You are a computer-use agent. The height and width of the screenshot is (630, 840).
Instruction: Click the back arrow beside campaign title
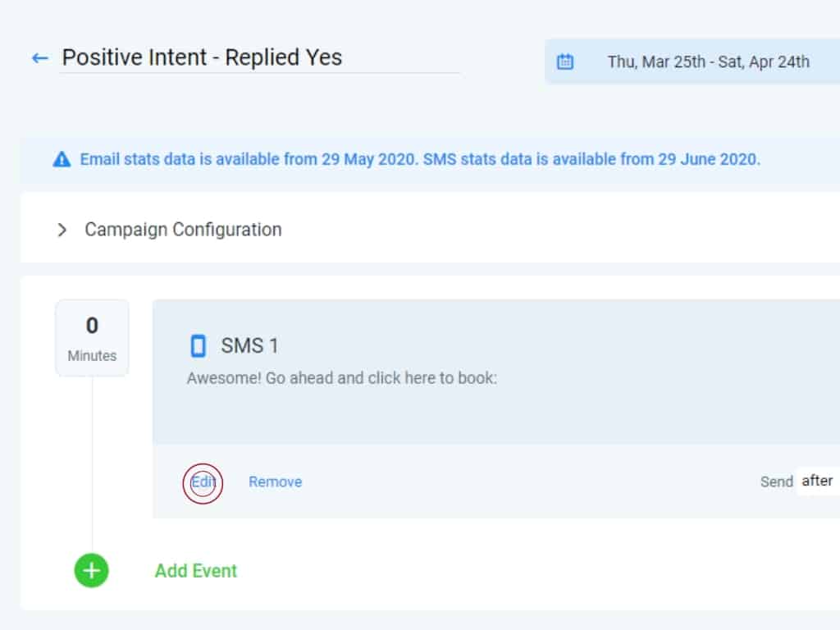39,58
